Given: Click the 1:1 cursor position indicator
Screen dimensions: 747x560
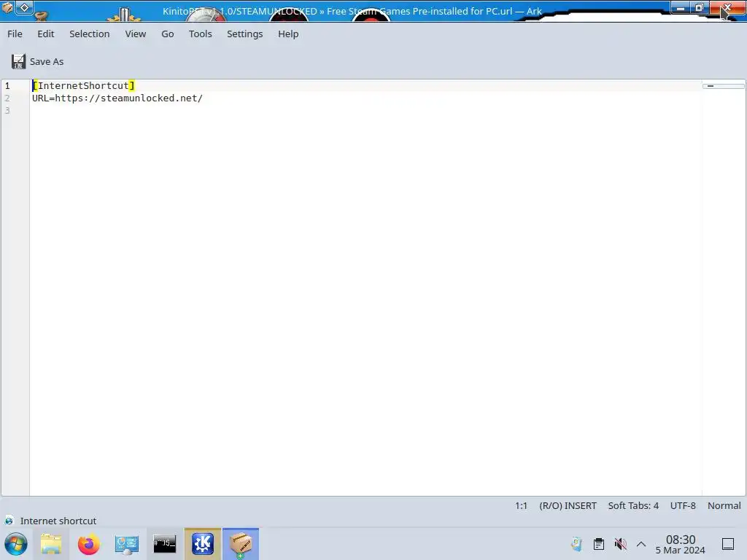Looking at the screenshot, I should pos(521,506).
